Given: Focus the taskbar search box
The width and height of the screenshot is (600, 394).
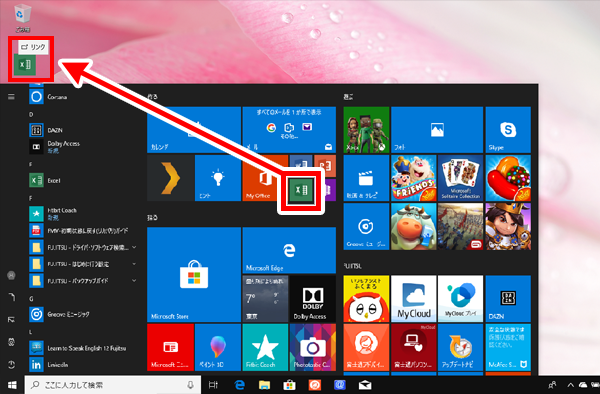Looking at the screenshot, I should click(x=112, y=385).
